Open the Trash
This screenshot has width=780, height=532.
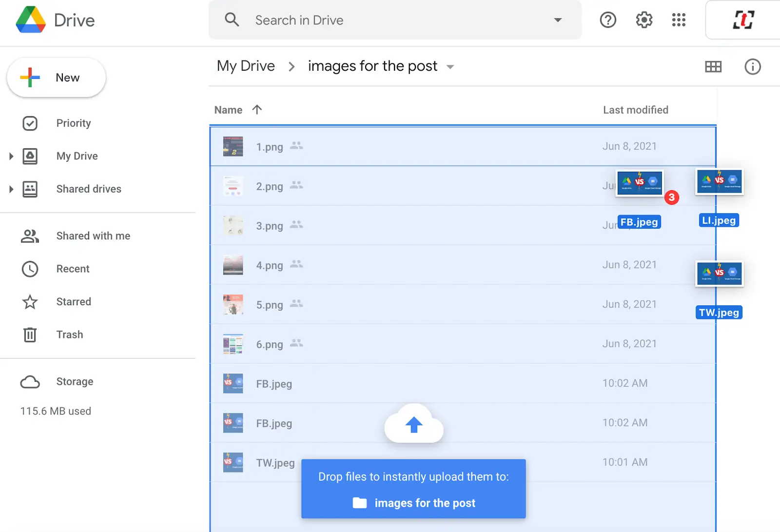tap(69, 335)
